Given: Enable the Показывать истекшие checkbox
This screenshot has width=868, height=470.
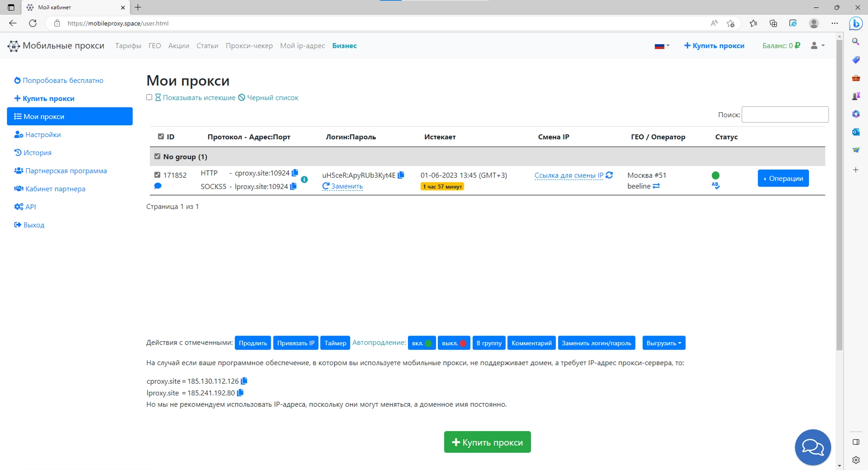Looking at the screenshot, I should (149, 97).
